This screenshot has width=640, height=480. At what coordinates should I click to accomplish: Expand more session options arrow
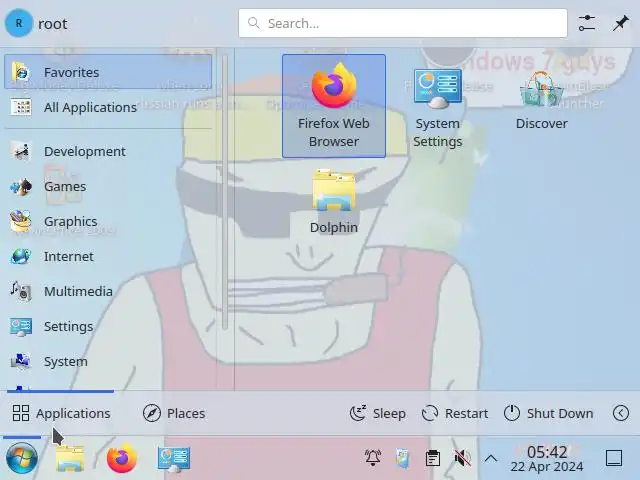coord(620,413)
